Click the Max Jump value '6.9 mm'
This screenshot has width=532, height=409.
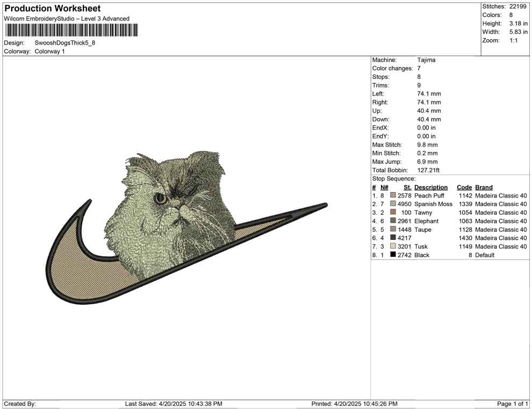[428, 162]
